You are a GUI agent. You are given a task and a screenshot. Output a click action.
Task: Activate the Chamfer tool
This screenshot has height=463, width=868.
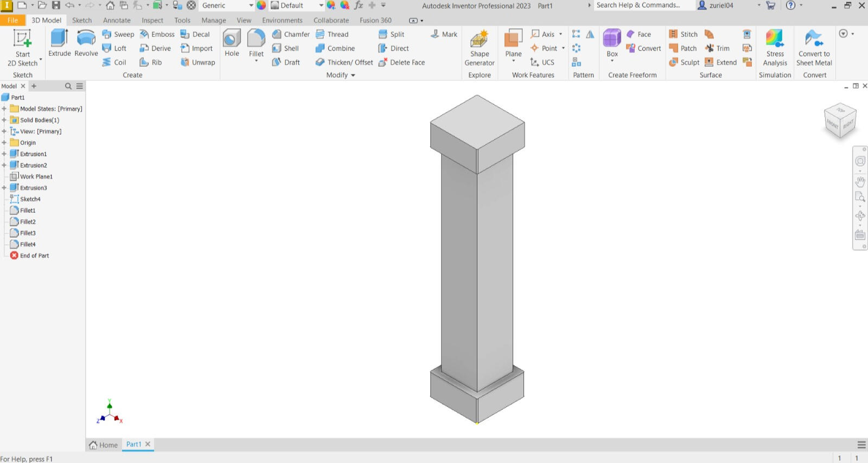[291, 34]
